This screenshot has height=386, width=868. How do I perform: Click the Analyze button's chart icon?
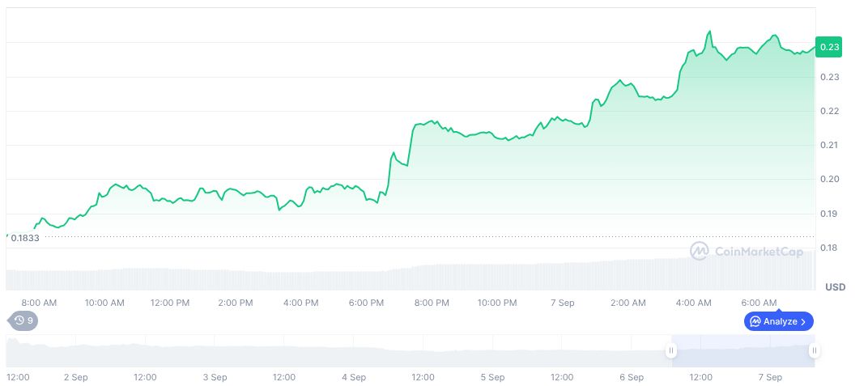click(x=755, y=321)
